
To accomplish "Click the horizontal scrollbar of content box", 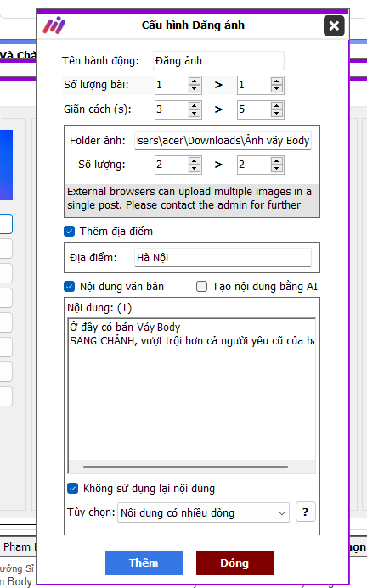I will point(185,467).
